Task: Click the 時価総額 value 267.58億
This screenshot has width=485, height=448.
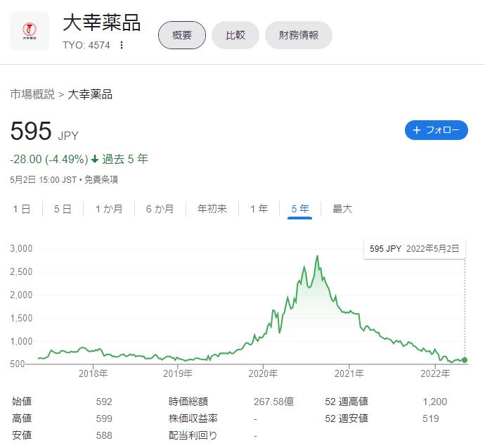Action: point(273,402)
